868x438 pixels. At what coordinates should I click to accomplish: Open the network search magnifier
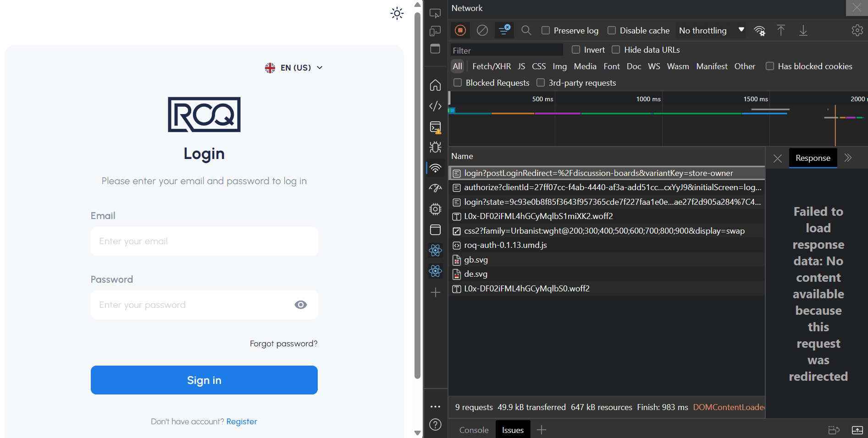(x=526, y=30)
